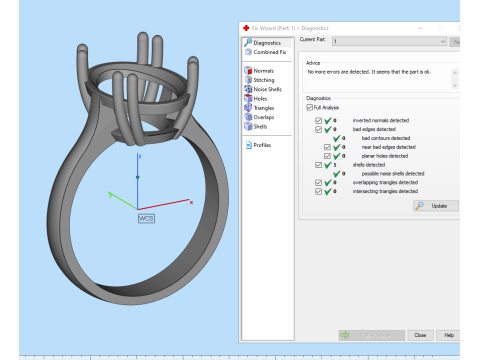Open the Stitching fix icon

pyautogui.click(x=248, y=80)
